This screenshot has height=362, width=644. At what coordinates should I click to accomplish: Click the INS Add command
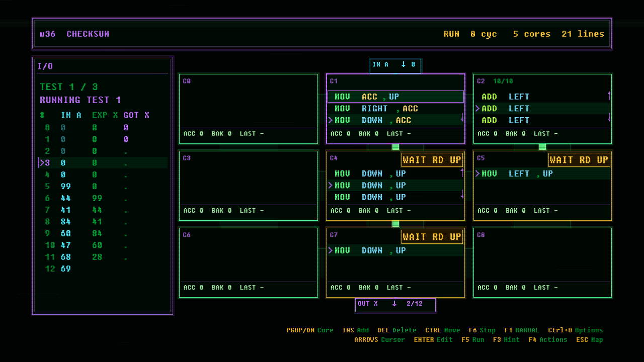click(355, 330)
